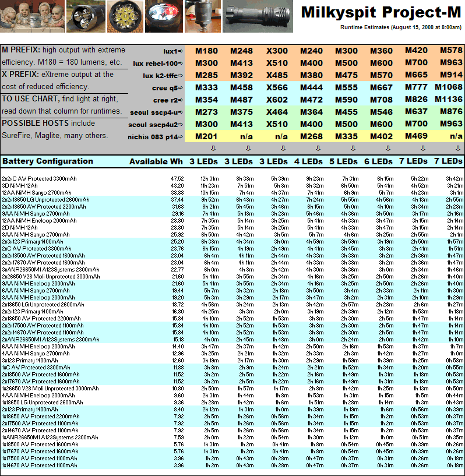465x476 pixels.
Task: Click the arrow next to lux1
Action: pos(180,51)
